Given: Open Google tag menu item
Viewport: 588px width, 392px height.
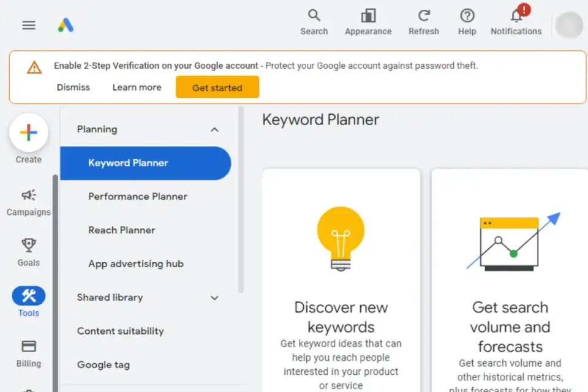Looking at the screenshot, I should pyautogui.click(x=104, y=365).
